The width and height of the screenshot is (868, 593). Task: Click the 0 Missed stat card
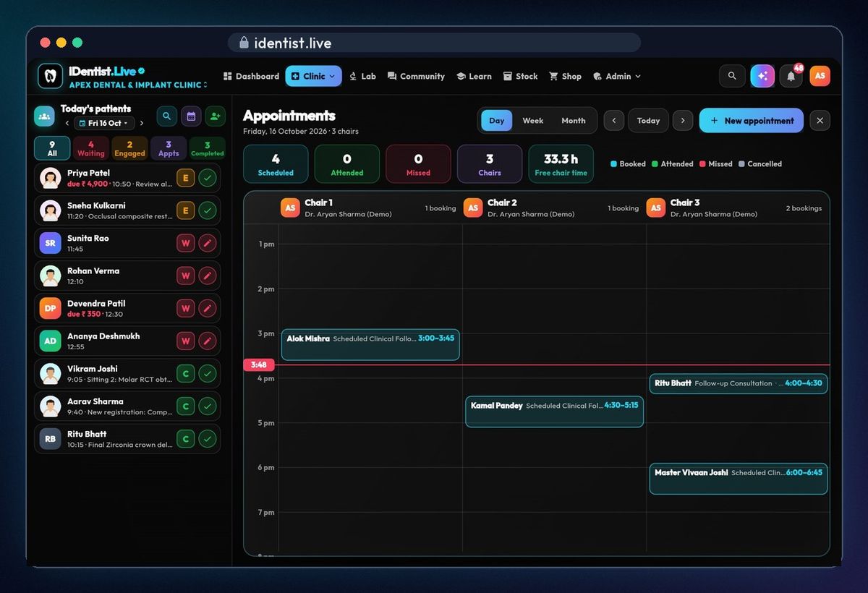coord(418,164)
